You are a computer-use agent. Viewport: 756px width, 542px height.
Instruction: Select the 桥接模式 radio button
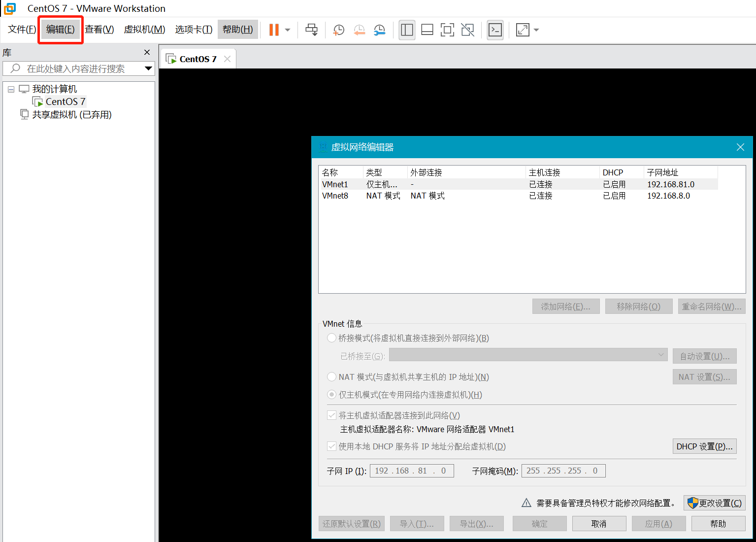click(x=332, y=338)
